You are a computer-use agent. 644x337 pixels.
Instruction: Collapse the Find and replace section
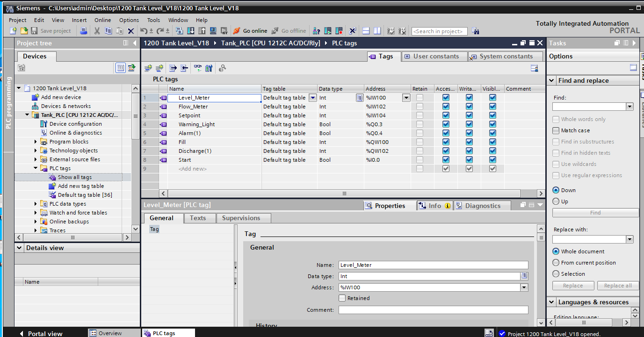[552, 80]
